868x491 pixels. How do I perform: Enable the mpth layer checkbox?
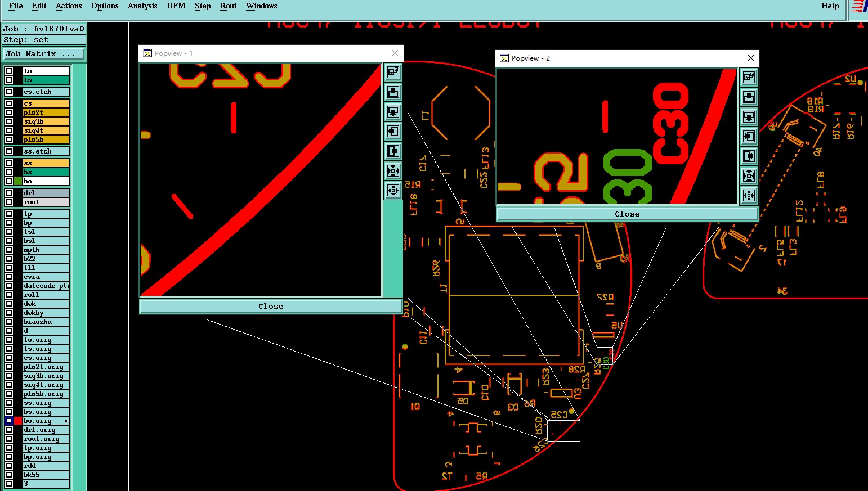(x=9, y=250)
